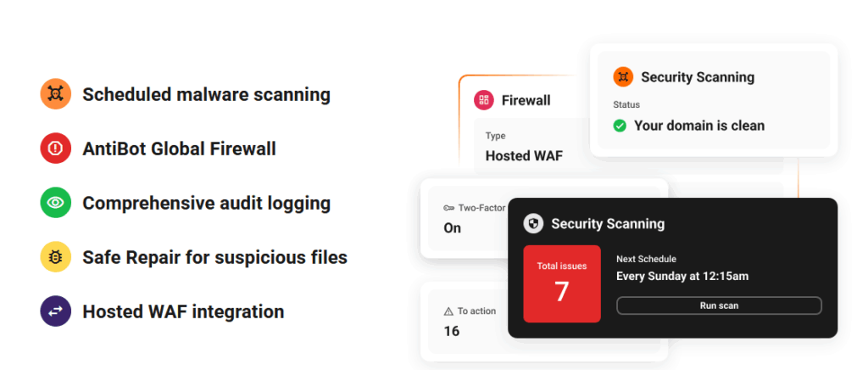Click the To action count 16
Image resolution: width=868 pixels, height=370 pixels.
(452, 331)
